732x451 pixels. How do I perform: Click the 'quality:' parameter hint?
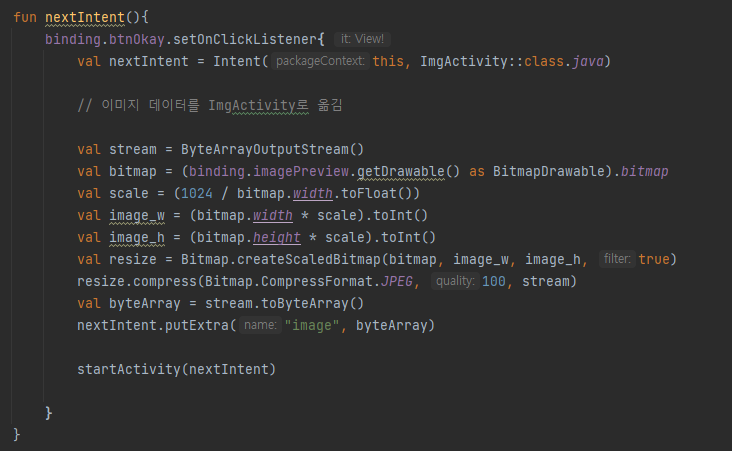(x=455, y=281)
